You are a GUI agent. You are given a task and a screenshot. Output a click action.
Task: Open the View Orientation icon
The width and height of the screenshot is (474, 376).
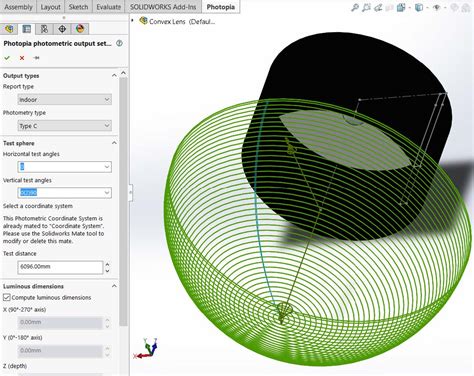click(x=401, y=7)
